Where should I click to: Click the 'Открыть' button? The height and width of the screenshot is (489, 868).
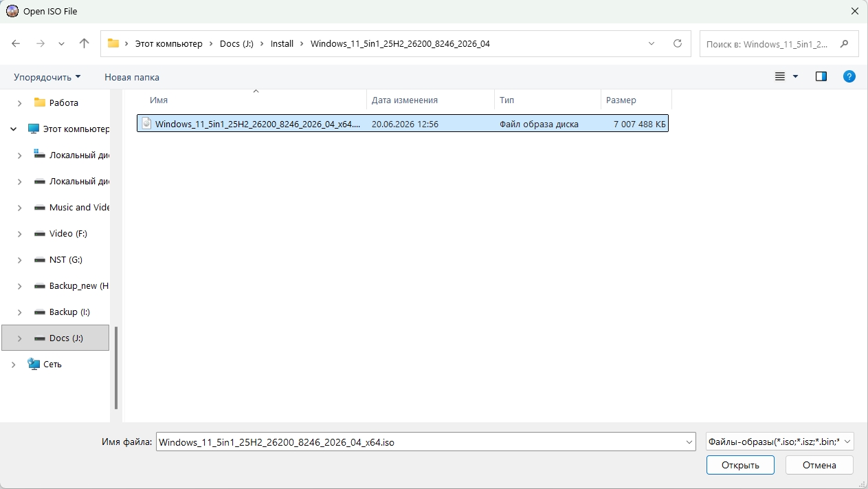[x=740, y=465]
